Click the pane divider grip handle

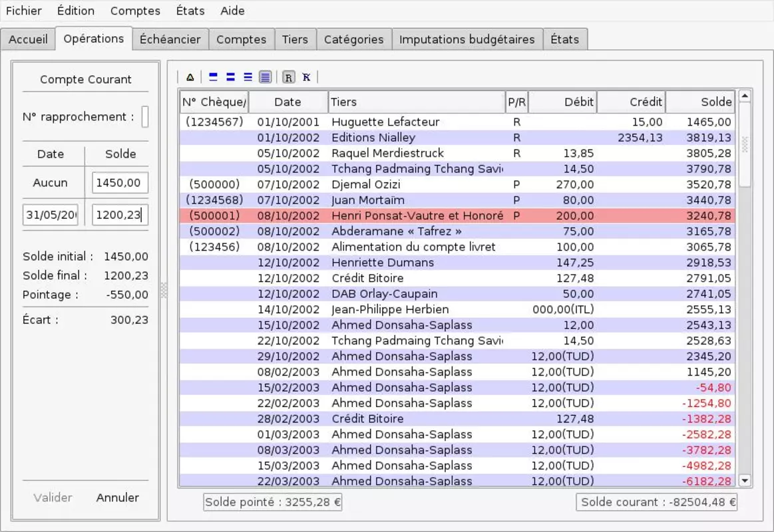tap(164, 290)
